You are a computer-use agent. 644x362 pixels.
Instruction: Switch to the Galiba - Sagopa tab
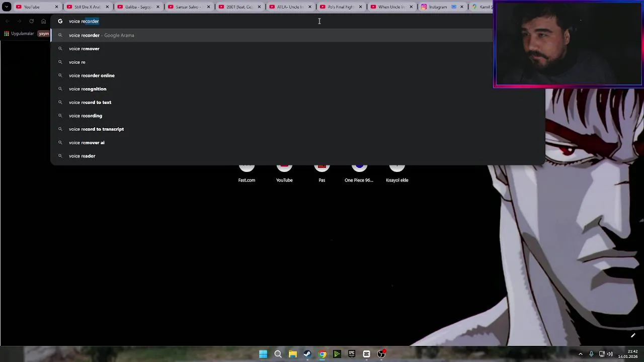(138, 7)
